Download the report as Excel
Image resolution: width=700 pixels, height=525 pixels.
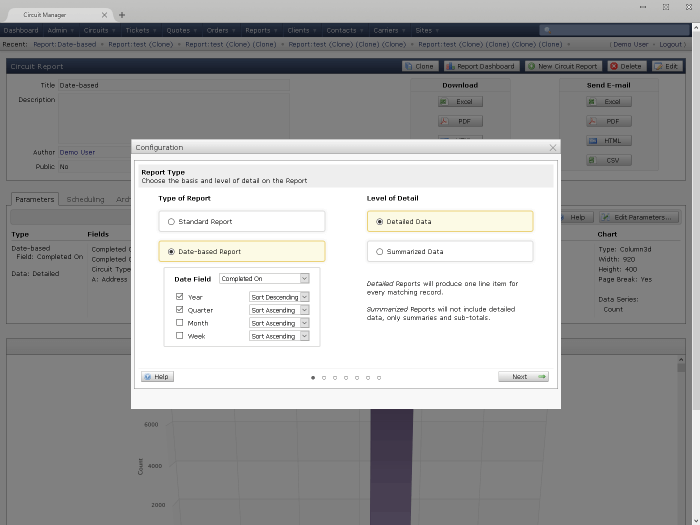point(459,102)
